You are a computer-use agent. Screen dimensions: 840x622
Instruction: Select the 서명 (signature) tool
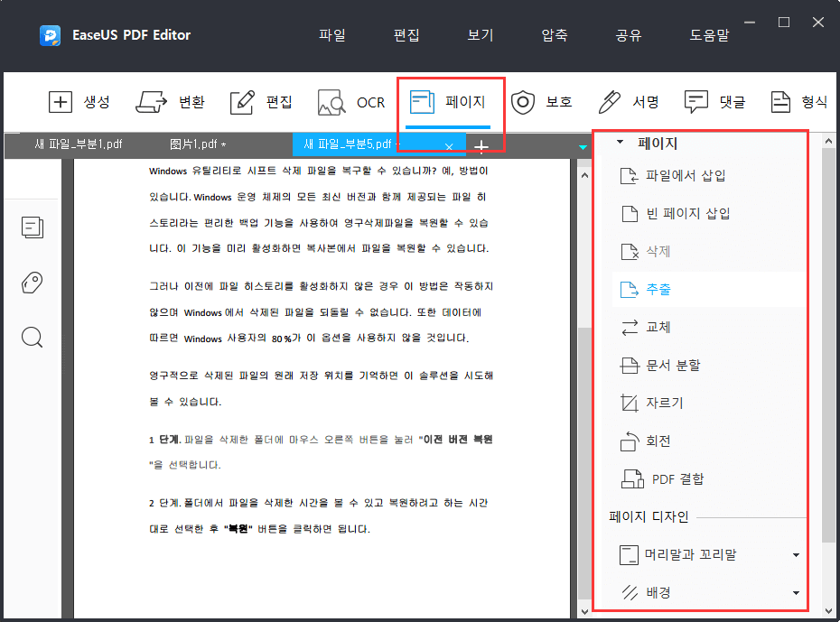click(x=630, y=102)
